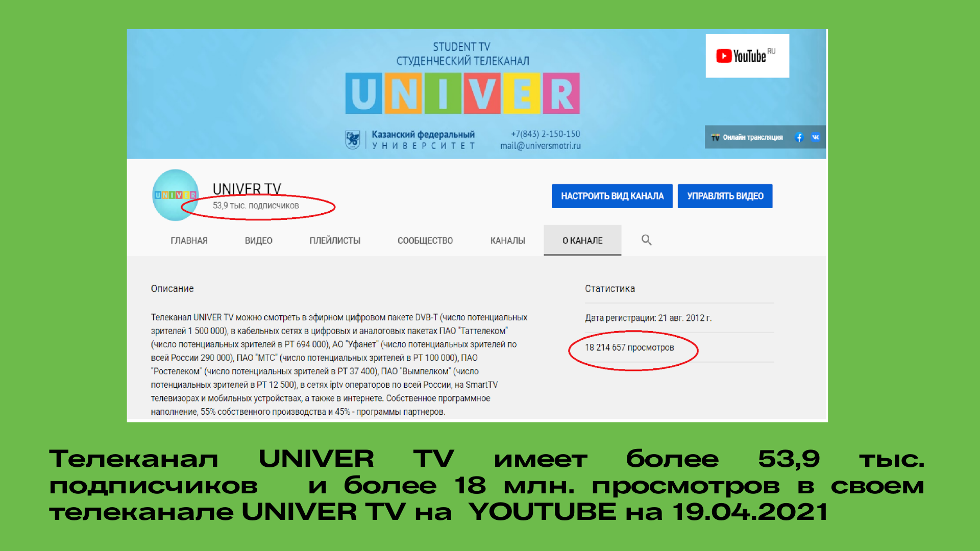Click the 53,9 тыс. подписчиков text

tap(256, 206)
